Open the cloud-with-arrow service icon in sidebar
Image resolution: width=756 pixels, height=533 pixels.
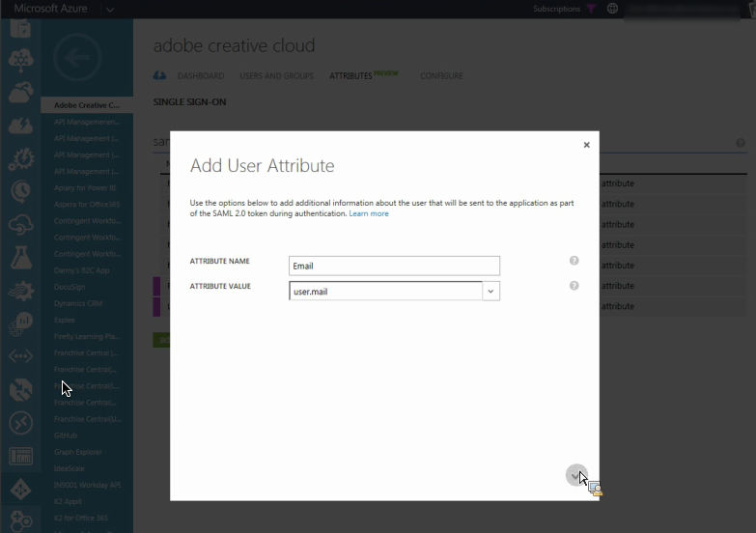(x=20, y=93)
